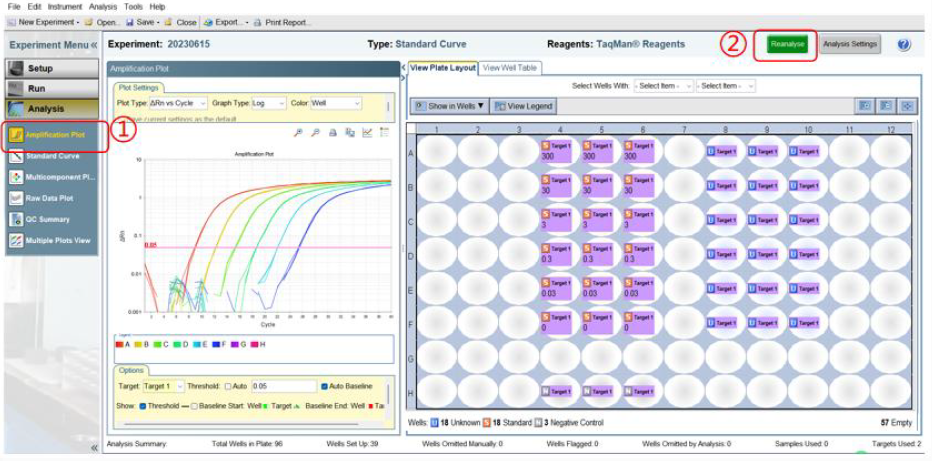This screenshot has width=932, height=461.
Task: Open the Instrument menu
Action: click(x=65, y=6)
